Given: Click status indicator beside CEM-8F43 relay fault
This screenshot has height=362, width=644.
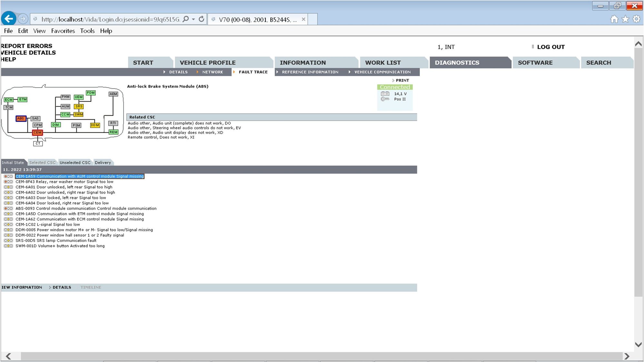Looking at the screenshot, I should click(x=8, y=182).
